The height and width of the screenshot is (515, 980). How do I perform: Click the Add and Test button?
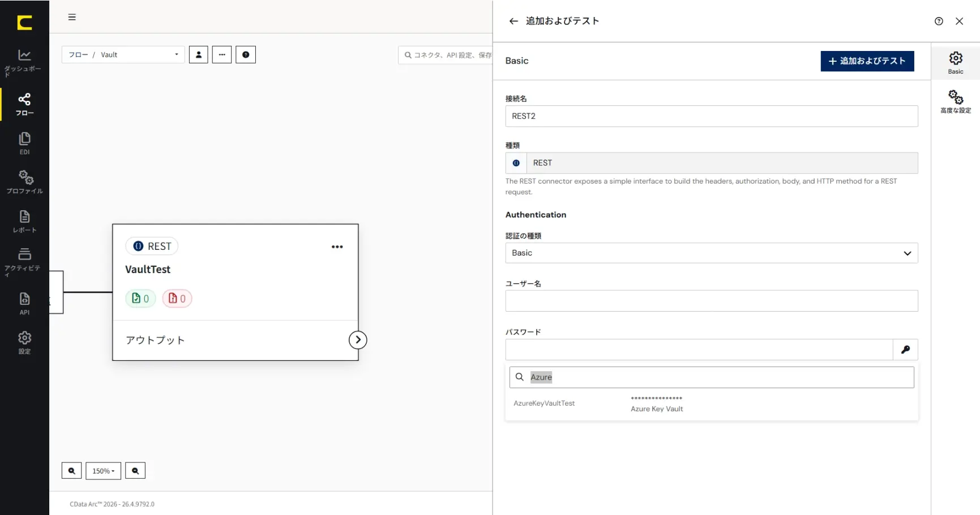point(867,61)
